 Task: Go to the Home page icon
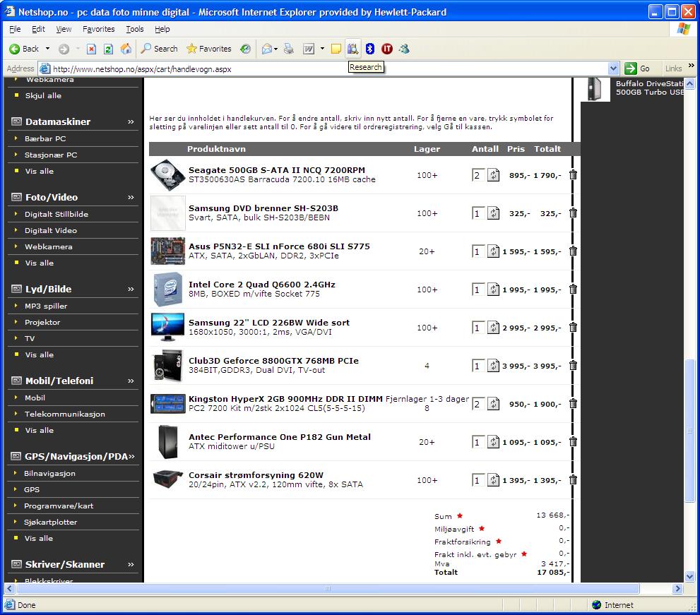click(126, 49)
